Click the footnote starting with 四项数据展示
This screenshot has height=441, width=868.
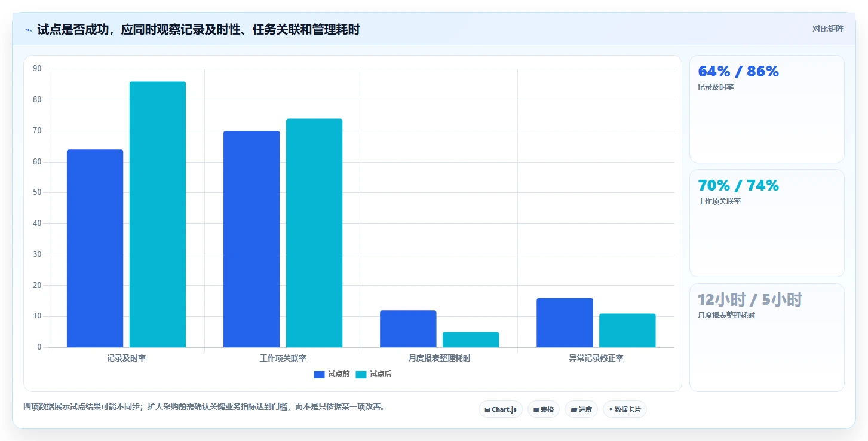click(206, 406)
